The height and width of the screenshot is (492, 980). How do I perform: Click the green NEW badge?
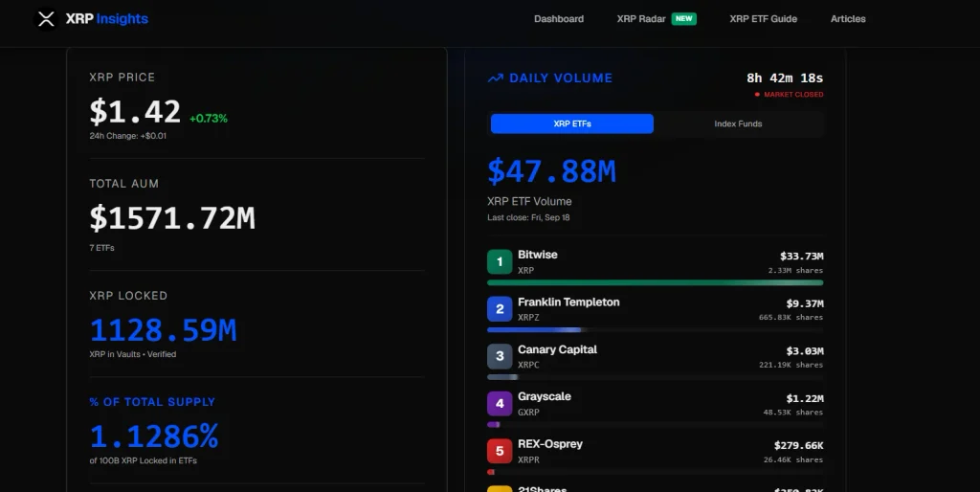(x=683, y=19)
